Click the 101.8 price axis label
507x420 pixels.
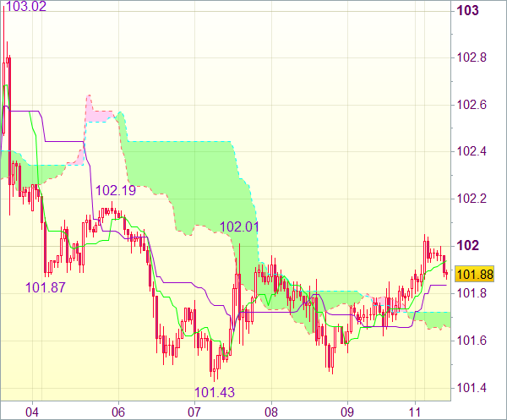pos(472,293)
